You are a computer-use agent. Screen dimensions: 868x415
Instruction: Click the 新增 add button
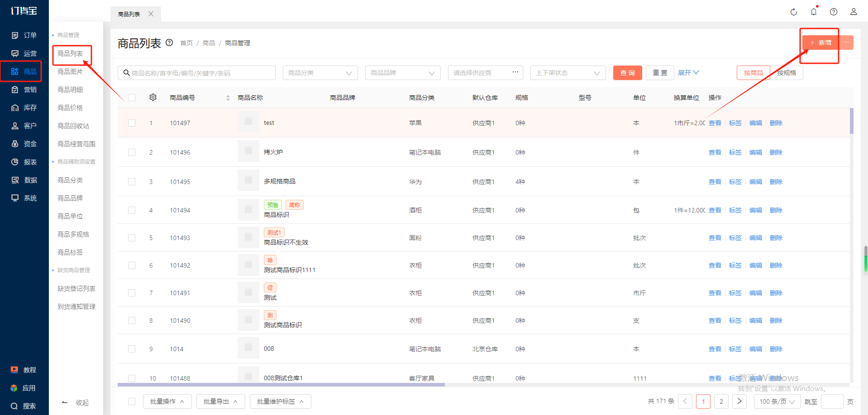[x=820, y=42]
